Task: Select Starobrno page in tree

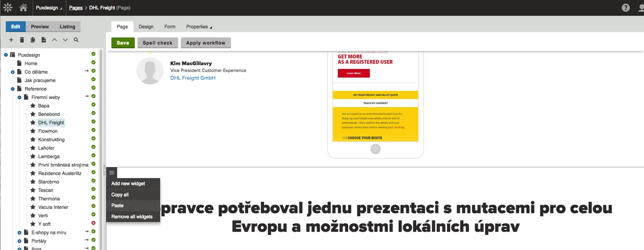Action: [x=49, y=182]
